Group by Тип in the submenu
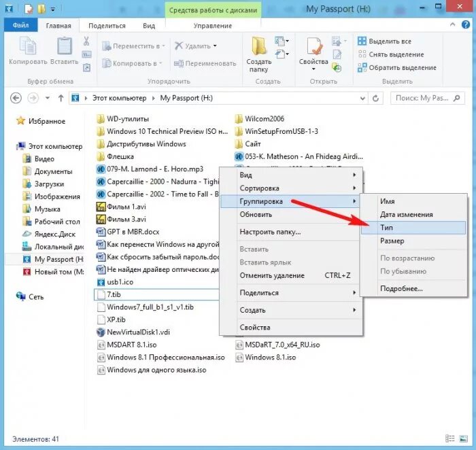This screenshot has height=450, width=476. (413, 228)
